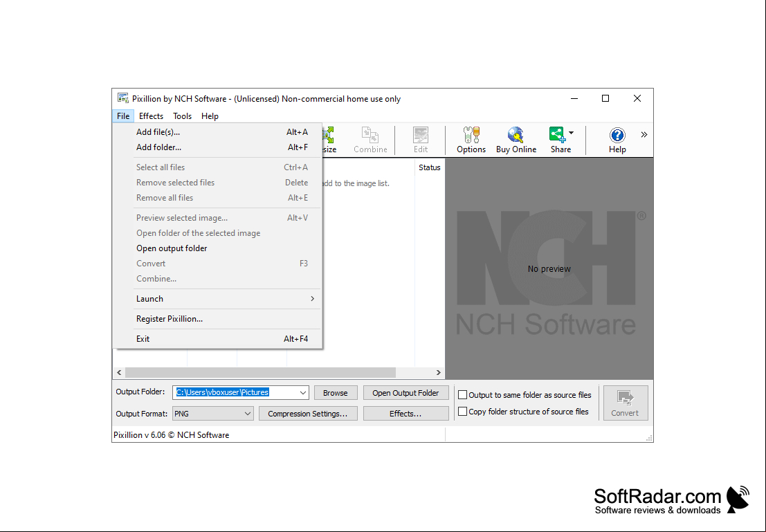
Task: Close the Pixillion window
Action: (637, 98)
